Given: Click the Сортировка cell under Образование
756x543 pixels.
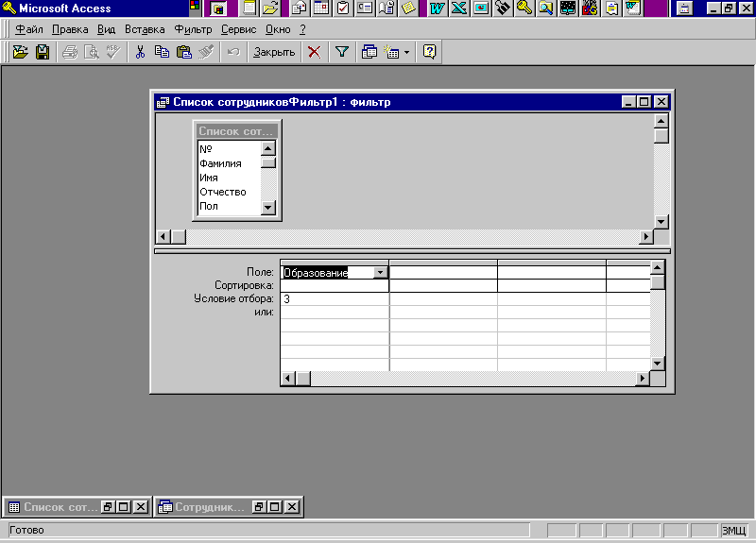Looking at the screenshot, I should (335, 286).
